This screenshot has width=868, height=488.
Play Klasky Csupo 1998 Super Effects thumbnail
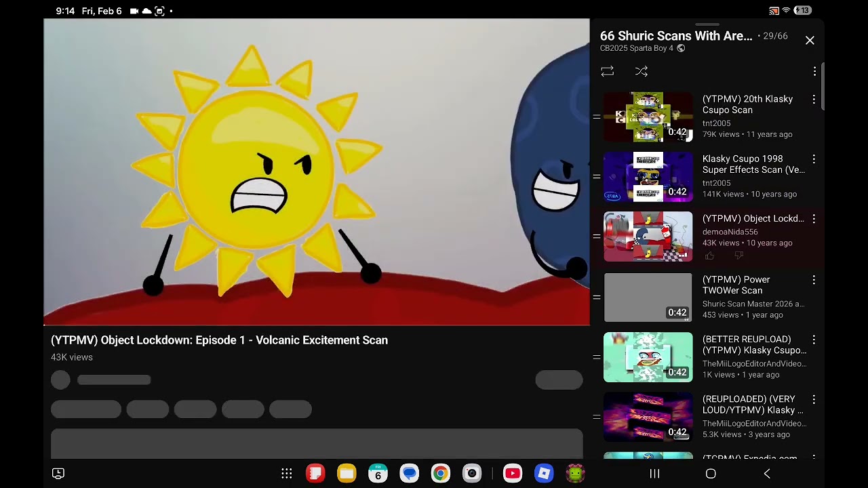click(648, 177)
